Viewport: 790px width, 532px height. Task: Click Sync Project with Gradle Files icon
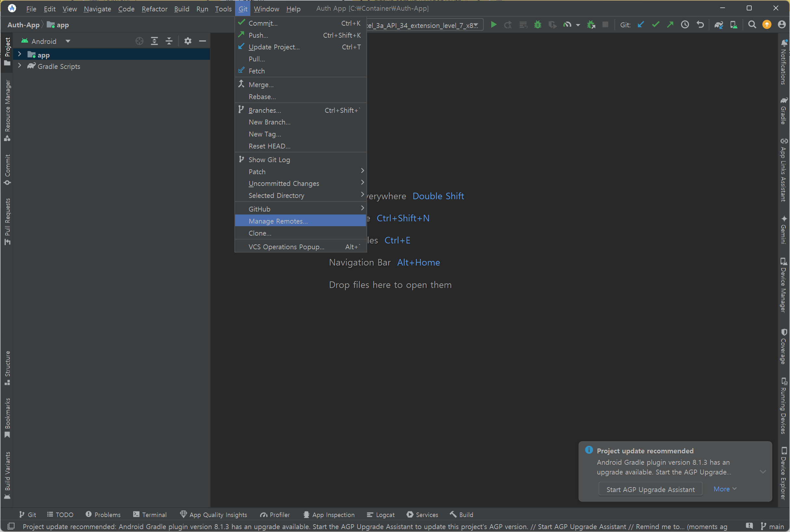[718, 25]
